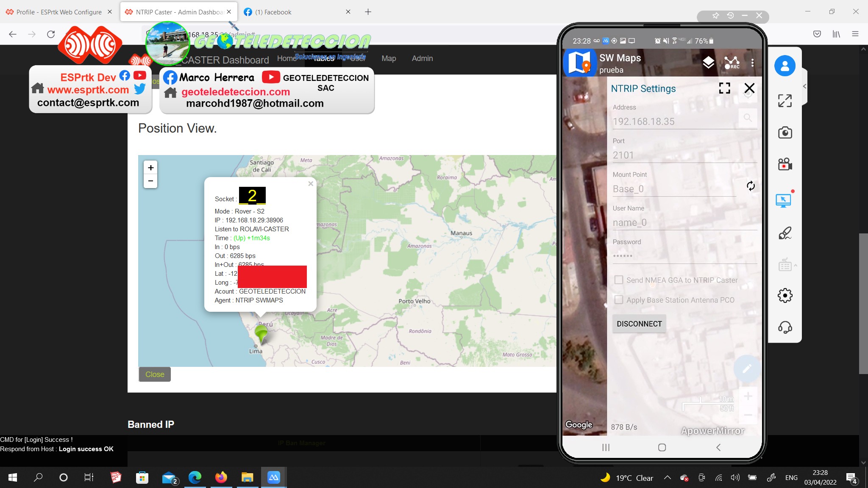Viewport: 868px width, 488px height.
Task: Expand the Windows system tray hidden icons
Action: (667, 478)
